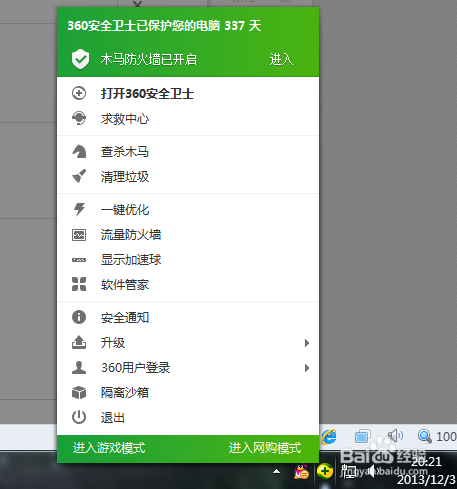
Task: Expand the 升级 submenu arrow
Action: point(307,343)
